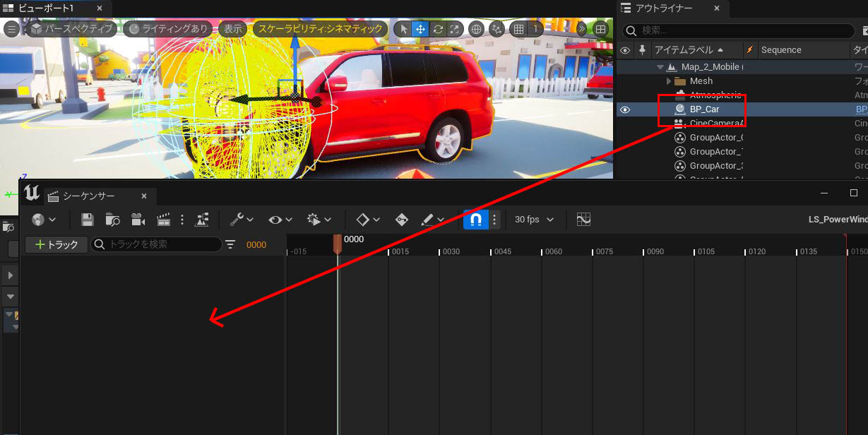Click the Outliner search field
This screenshot has height=435, width=868.
pyautogui.click(x=737, y=30)
